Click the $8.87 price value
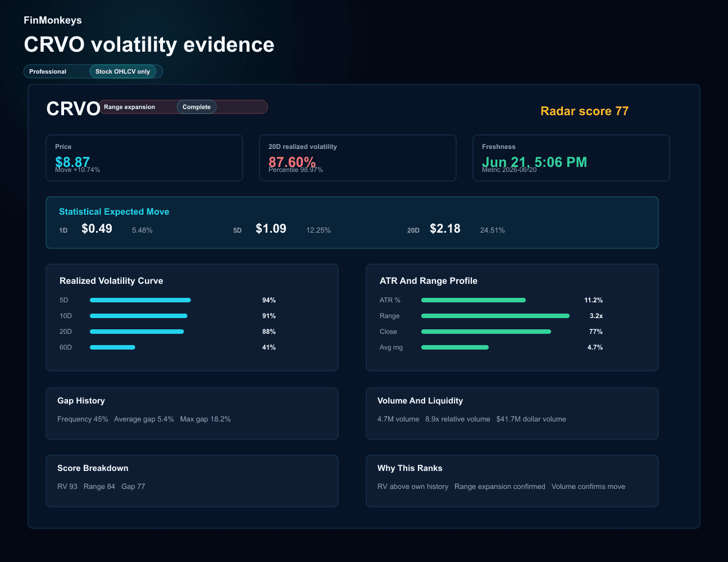Image resolution: width=728 pixels, height=562 pixels. (72, 162)
